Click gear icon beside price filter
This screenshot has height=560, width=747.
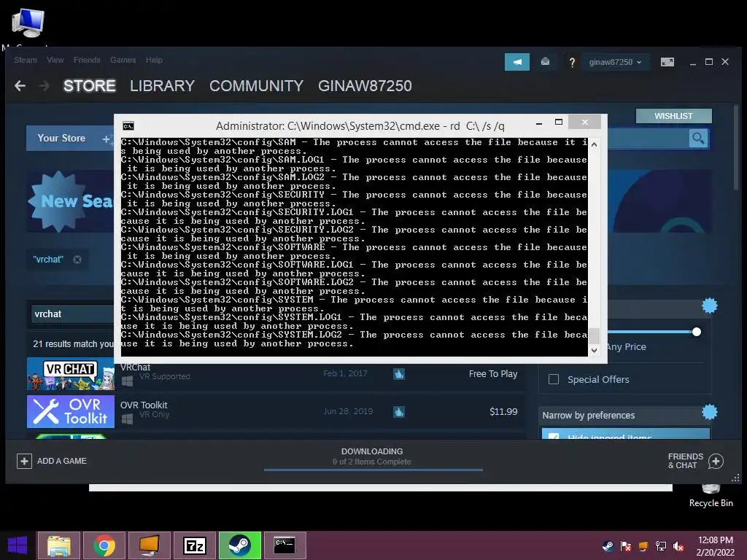pos(709,306)
